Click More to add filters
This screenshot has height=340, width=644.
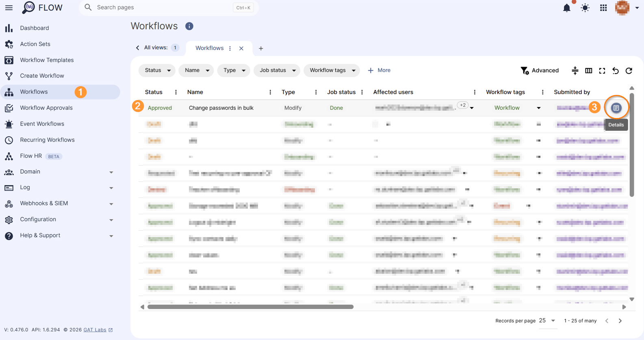(x=379, y=70)
